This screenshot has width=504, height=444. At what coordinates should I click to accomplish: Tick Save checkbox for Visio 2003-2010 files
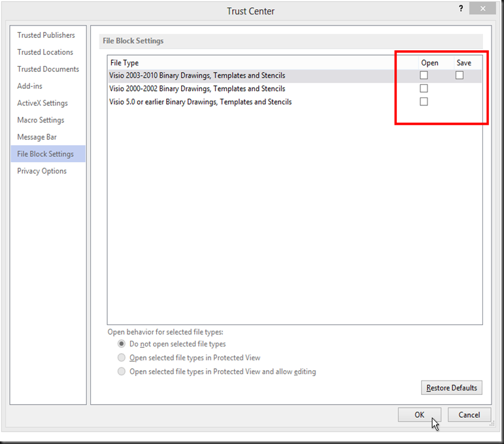pyautogui.click(x=460, y=75)
